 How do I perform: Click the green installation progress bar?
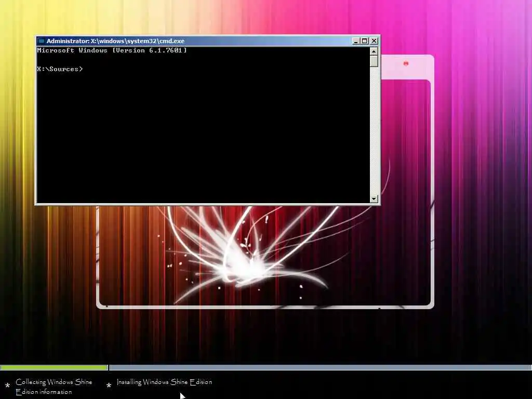pyautogui.click(x=54, y=367)
